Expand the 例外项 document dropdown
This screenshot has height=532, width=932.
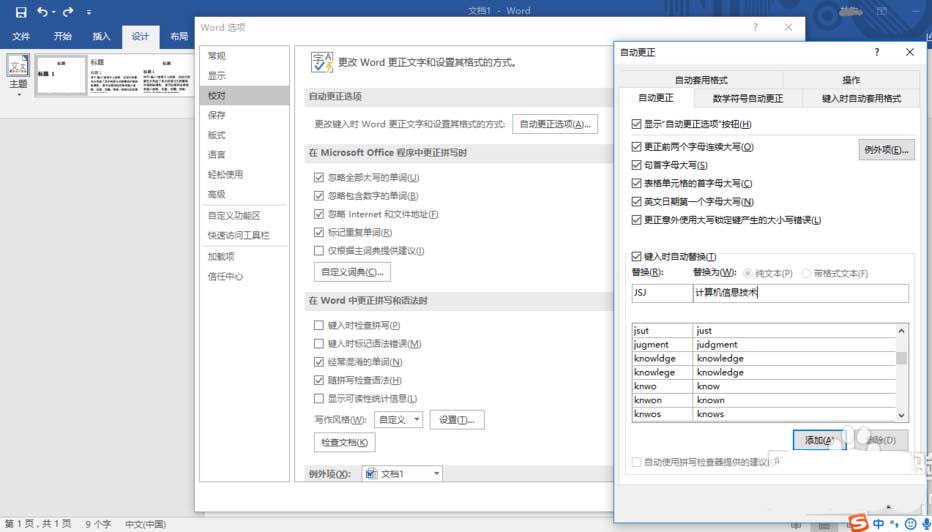click(401, 474)
